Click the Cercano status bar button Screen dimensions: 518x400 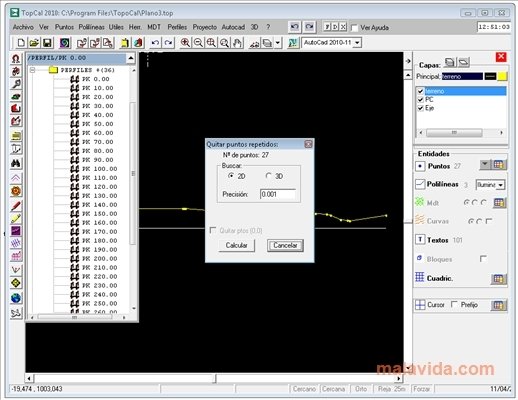pos(304,389)
